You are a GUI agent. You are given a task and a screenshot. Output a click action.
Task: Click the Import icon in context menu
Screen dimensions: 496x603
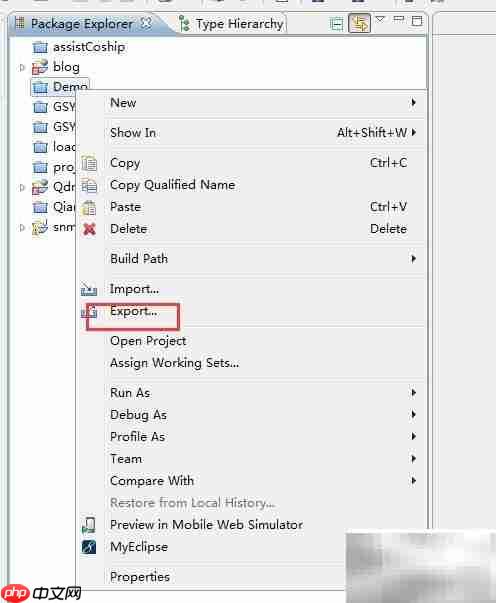point(89,289)
